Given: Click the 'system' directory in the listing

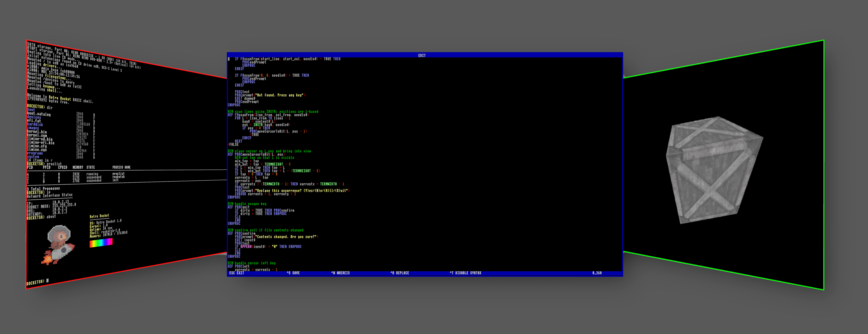Looking at the screenshot, I should 33,157.
